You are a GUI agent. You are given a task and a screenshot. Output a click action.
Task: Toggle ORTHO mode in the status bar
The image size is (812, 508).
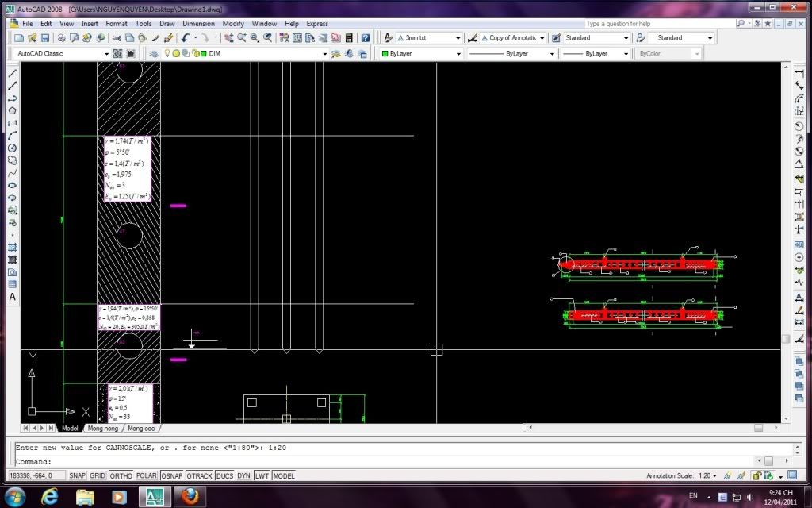pos(121,476)
